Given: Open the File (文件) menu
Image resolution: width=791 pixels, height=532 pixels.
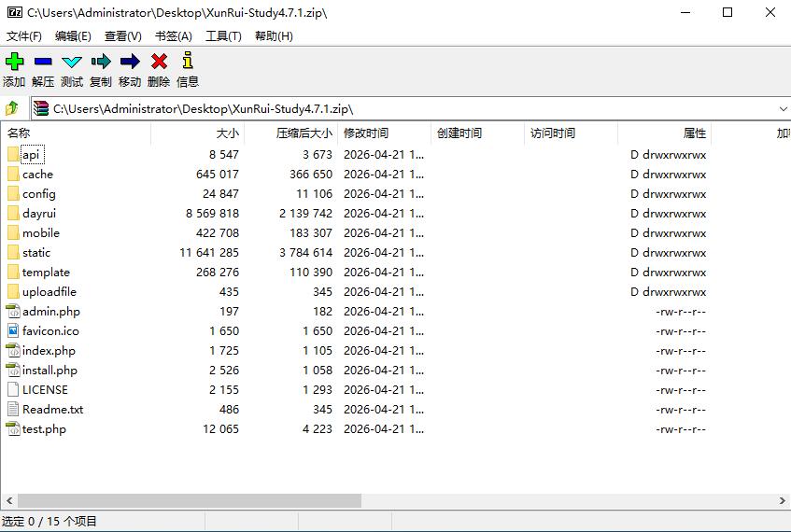Looking at the screenshot, I should coord(23,36).
